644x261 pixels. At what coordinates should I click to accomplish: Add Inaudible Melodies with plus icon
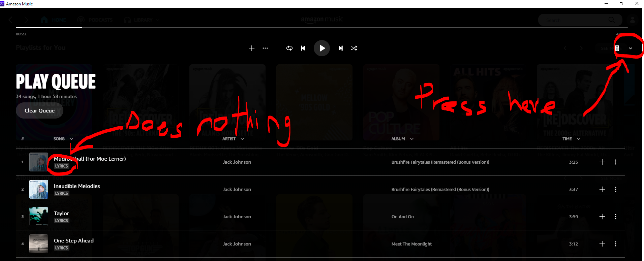click(x=602, y=189)
